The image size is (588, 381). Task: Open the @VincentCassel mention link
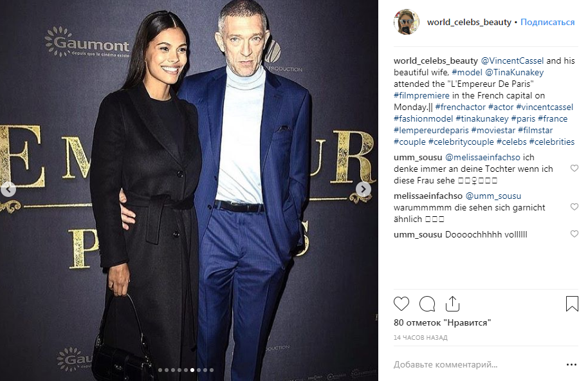(x=512, y=60)
